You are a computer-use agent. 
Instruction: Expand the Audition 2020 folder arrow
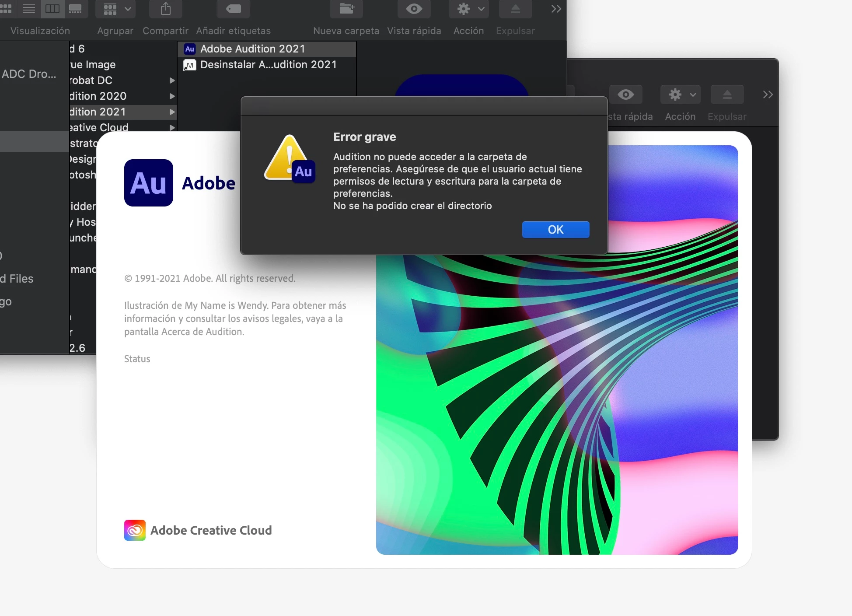click(x=172, y=96)
